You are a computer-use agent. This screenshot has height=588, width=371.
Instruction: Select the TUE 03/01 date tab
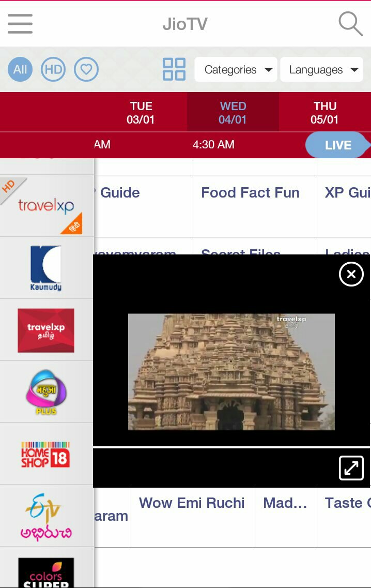141,113
